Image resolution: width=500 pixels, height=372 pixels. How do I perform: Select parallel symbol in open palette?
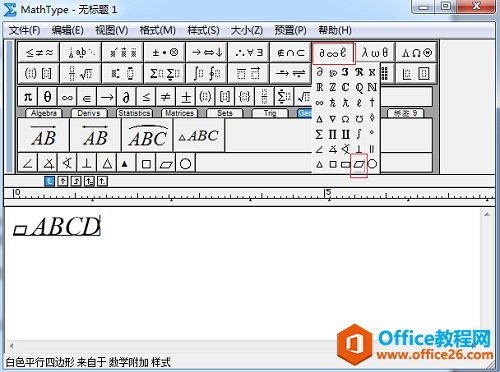coord(372,149)
